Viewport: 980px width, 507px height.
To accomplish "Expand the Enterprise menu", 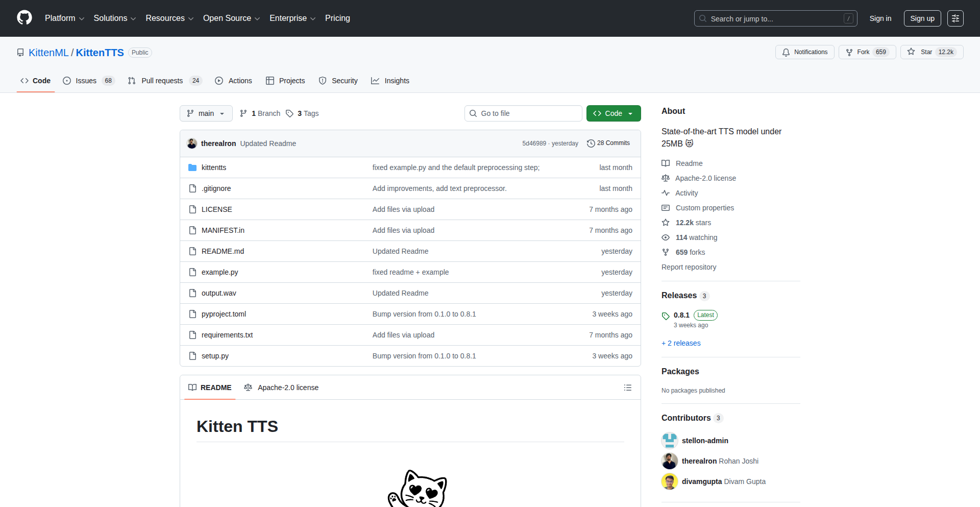I will click(x=292, y=18).
